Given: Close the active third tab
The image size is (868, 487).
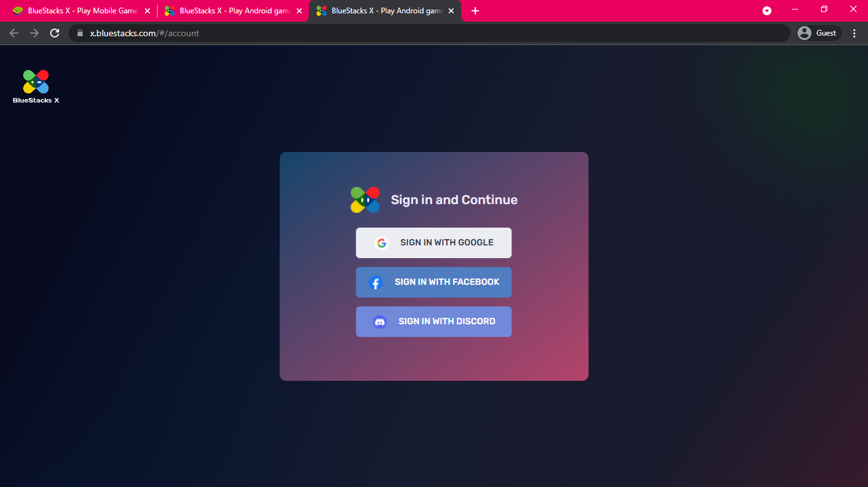Looking at the screenshot, I should point(451,11).
